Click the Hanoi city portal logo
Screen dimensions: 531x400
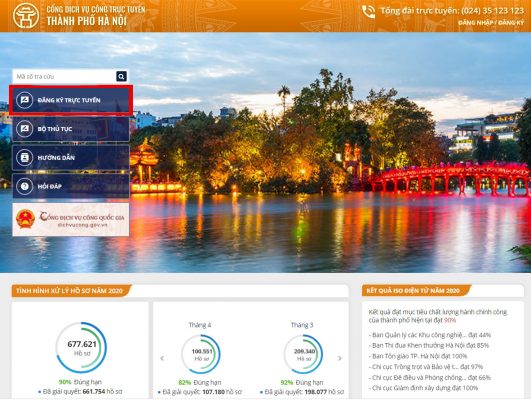(25, 16)
